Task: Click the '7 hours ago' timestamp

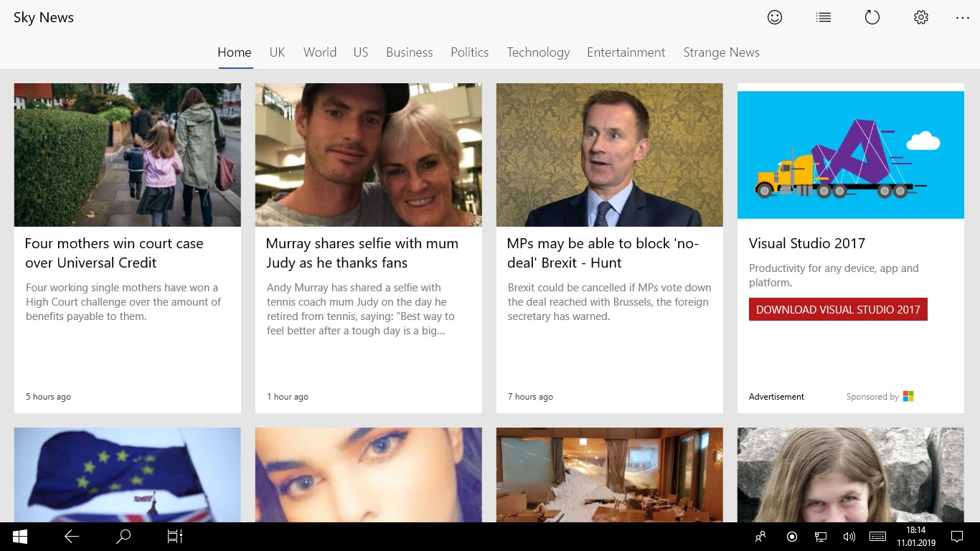Action: click(x=530, y=397)
